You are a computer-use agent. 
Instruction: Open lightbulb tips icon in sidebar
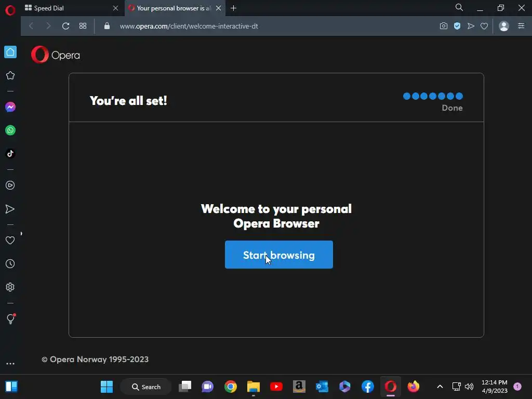(x=10, y=319)
